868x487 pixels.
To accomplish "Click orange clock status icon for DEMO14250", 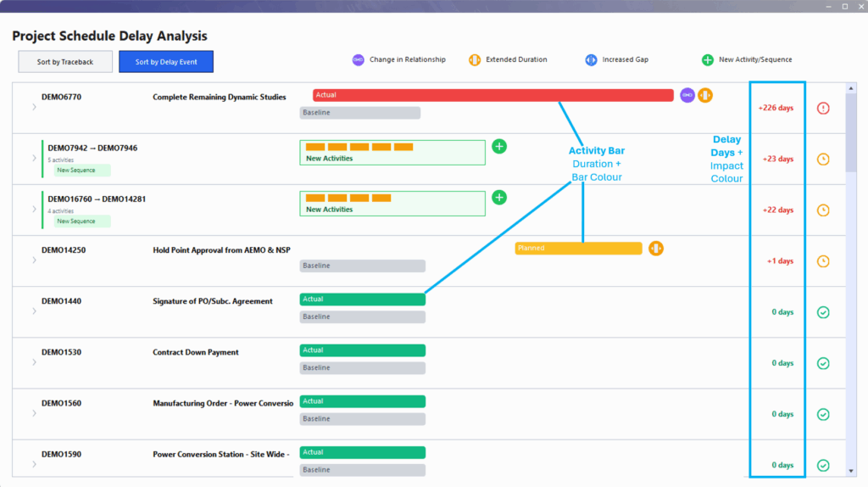I will pos(823,261).
